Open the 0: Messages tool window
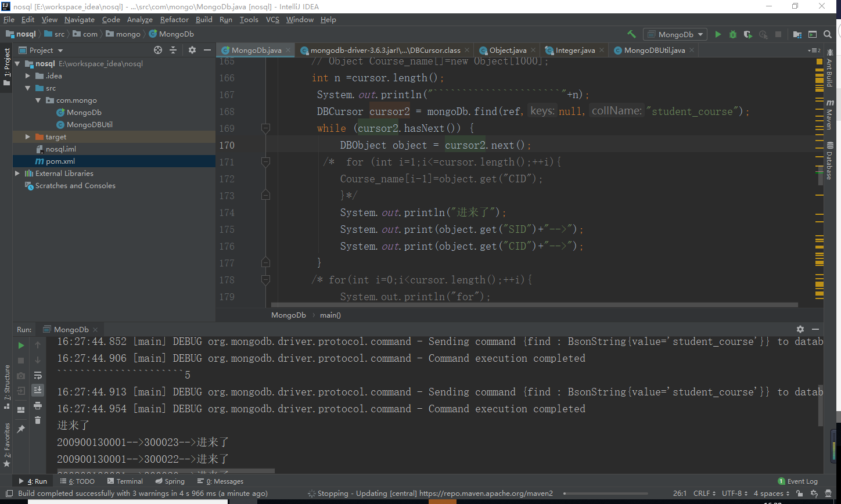The width and height of the screenshot is (841, 504). pos(220,481)
